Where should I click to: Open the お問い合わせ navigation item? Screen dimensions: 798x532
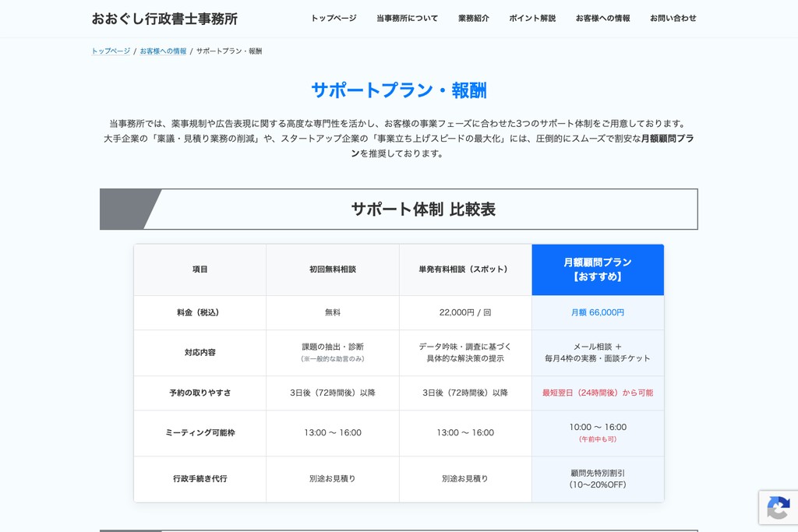point(673,19)
